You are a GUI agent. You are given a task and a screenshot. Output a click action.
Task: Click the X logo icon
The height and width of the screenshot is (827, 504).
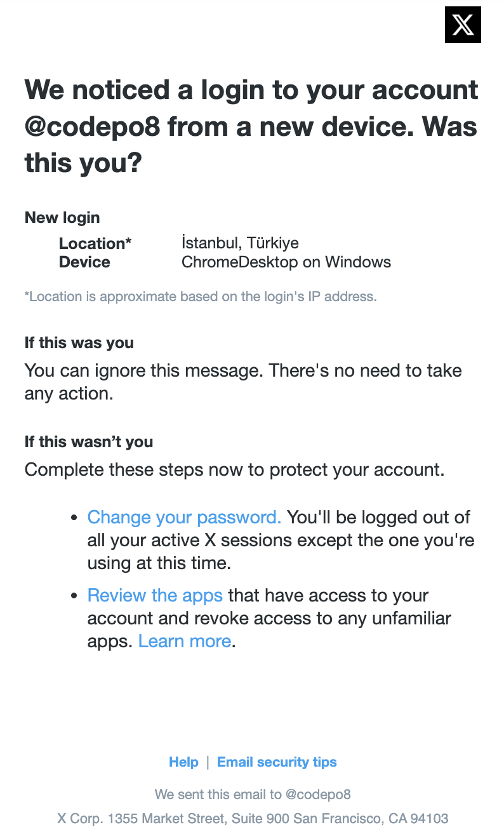tap(463, 25)
